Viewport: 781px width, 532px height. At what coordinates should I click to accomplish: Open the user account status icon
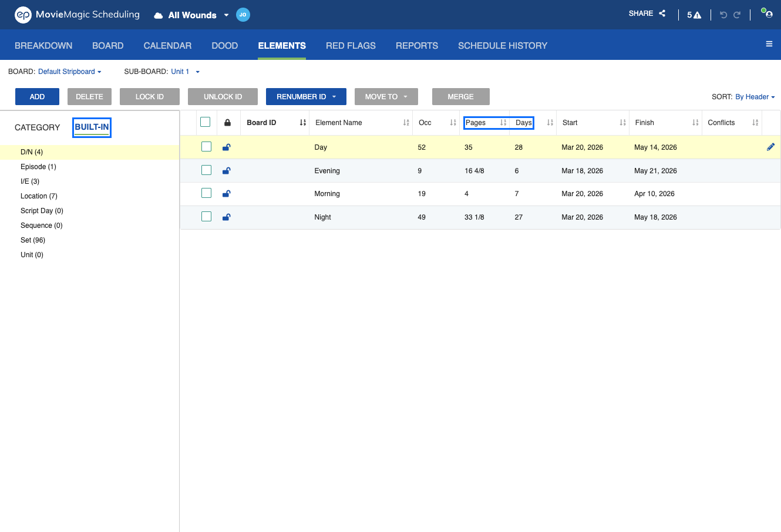pyautogui.click(x=767, y=13)
